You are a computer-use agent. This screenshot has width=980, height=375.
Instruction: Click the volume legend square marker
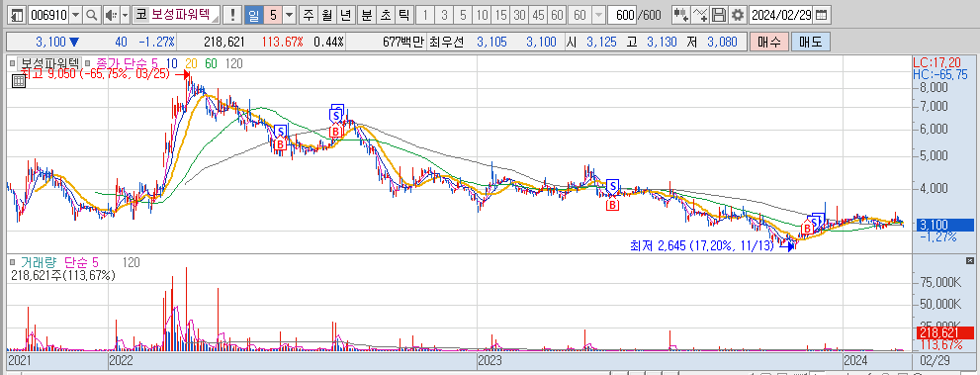point(12,262)
